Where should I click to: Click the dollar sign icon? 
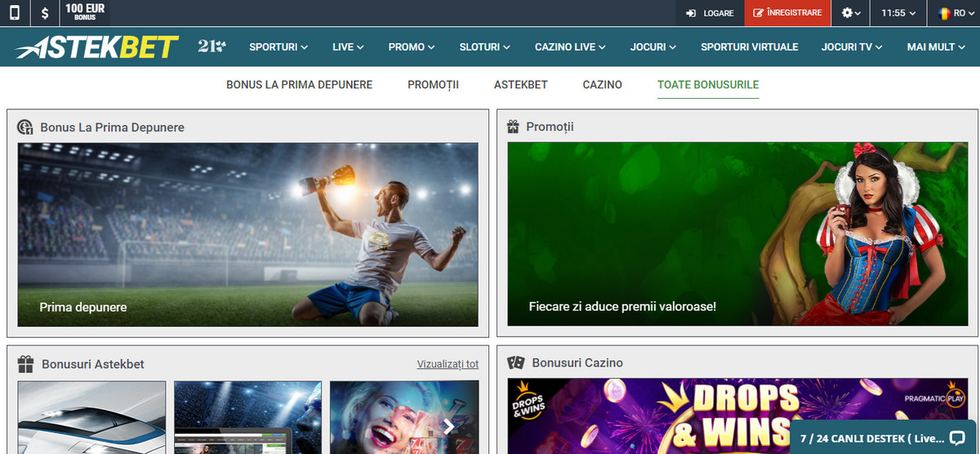coord(45,13)
